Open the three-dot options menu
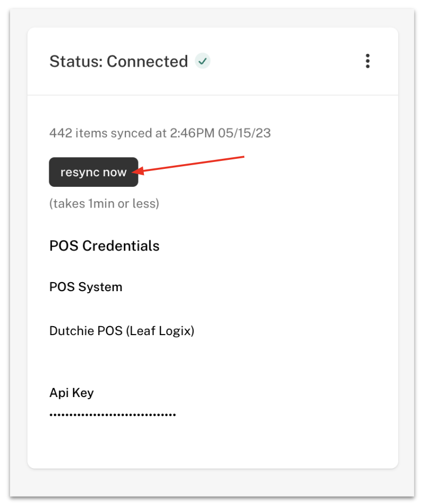Screen dimensions: 422x504 pyautogui.click(x=368, y=61)
